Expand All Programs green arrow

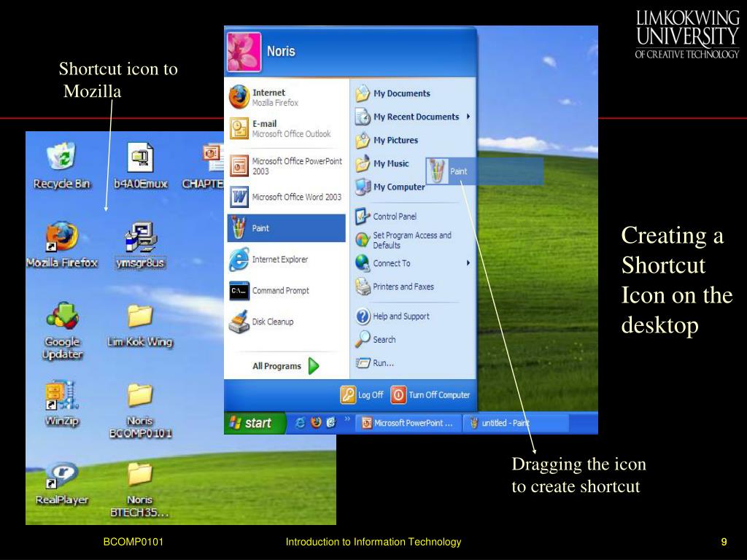point(314,366)
